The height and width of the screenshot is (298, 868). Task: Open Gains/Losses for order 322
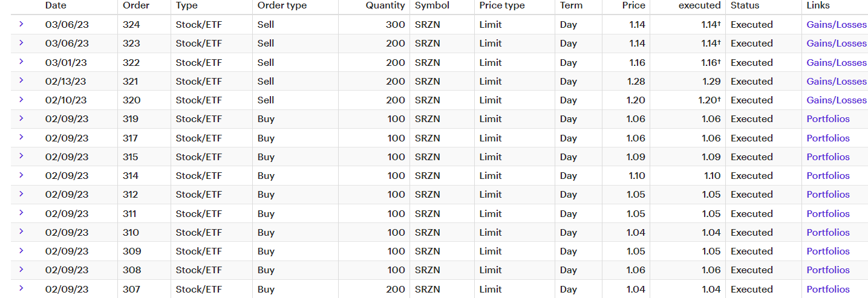(837, 63)
